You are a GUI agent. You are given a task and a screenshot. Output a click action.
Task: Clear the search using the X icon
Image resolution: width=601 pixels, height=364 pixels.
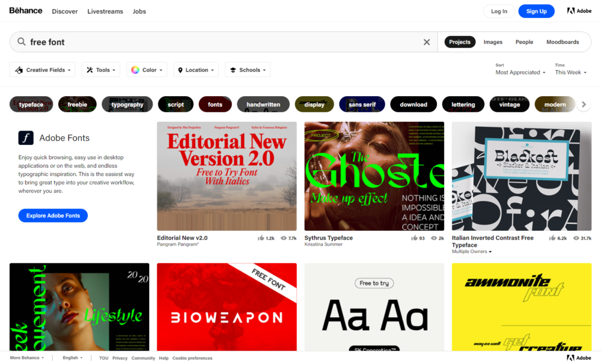coord(427,42)
